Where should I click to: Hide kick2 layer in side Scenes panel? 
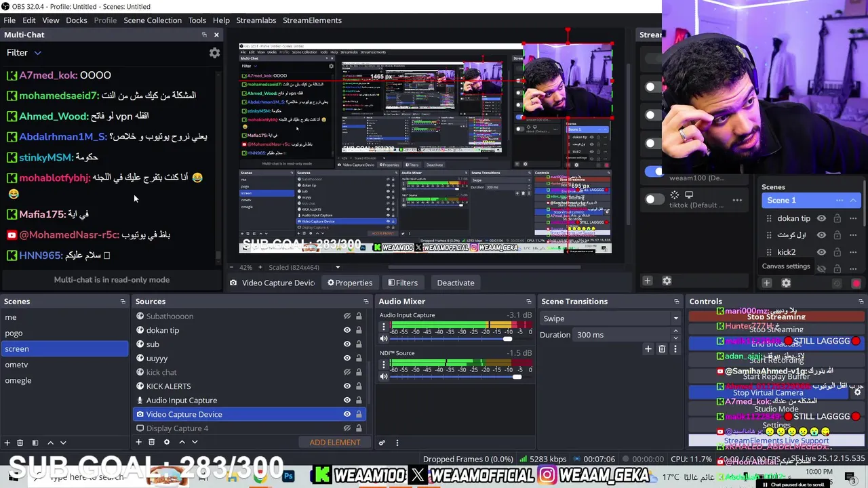821,252
